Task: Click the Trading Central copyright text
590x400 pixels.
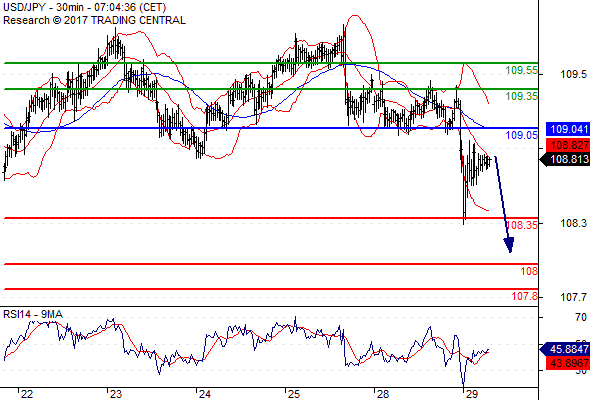Action: click(94, 20)
